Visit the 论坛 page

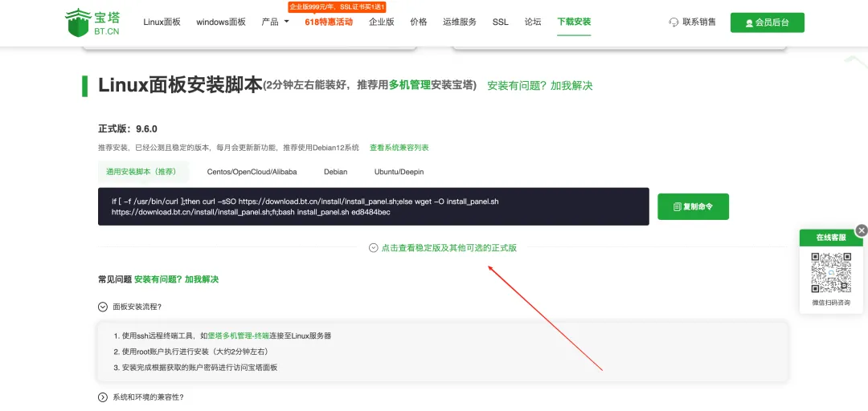coord(533,22)
